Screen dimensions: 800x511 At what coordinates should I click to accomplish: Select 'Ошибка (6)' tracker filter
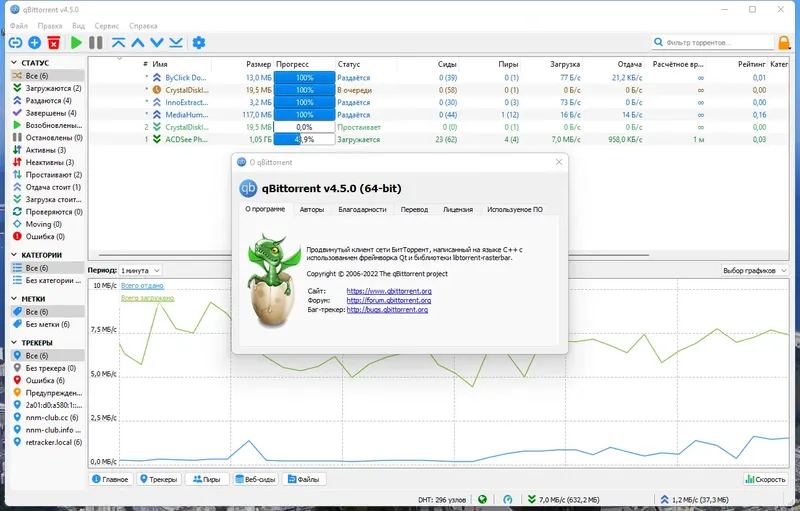(47, 380)
